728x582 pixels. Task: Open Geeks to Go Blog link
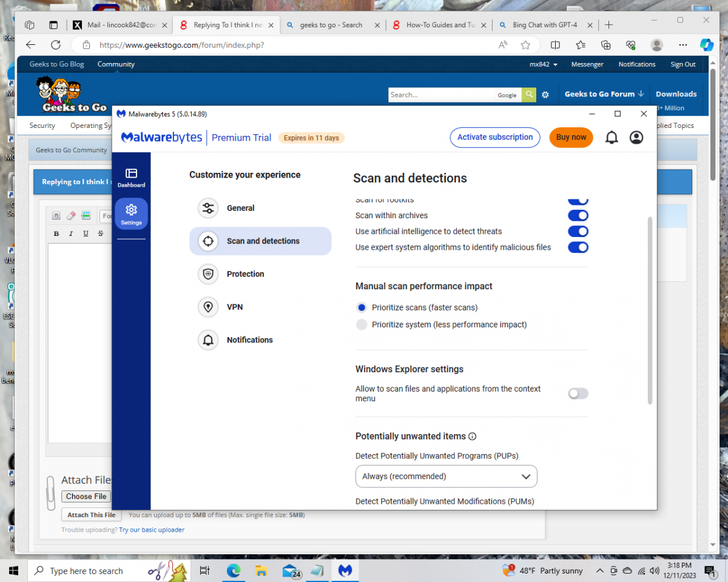tap(57, 64)
